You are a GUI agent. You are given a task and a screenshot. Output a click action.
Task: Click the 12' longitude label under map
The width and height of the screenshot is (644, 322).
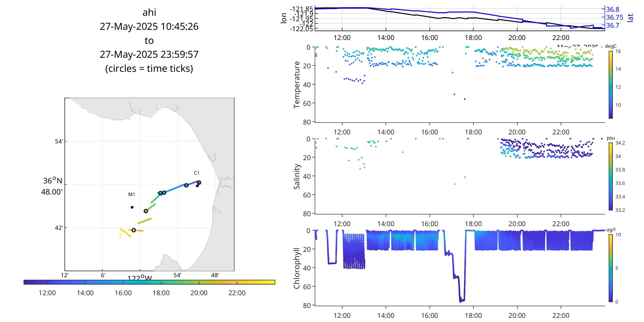pyautogui.click(x=64, y=275)
